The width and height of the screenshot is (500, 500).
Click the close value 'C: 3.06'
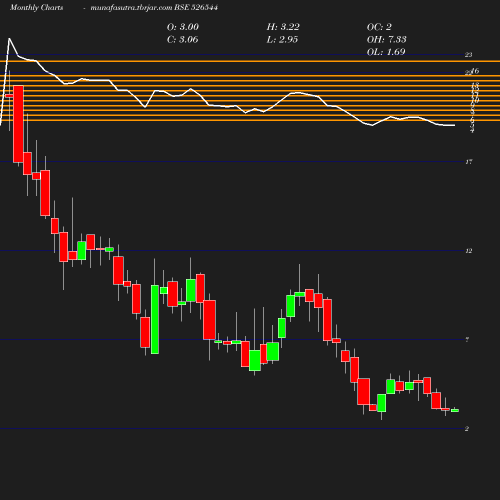click(x=182, y=40)
